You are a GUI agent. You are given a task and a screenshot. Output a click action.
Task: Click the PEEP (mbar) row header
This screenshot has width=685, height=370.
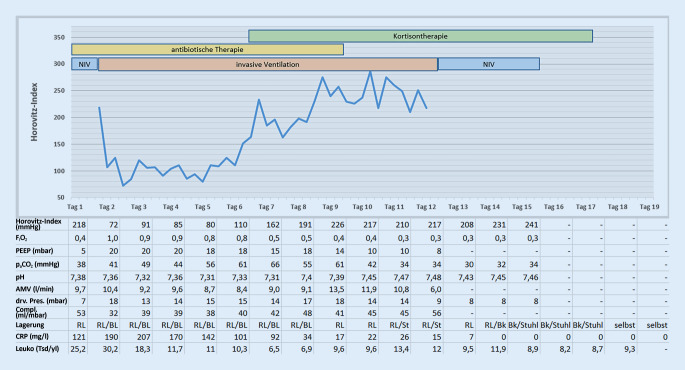[34, 251]
